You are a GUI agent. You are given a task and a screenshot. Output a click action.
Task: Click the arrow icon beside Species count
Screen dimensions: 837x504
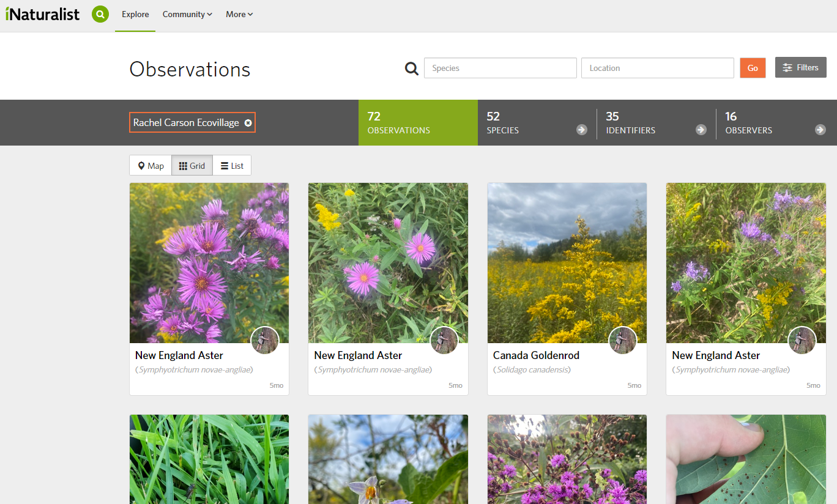[x=581, y=130]
